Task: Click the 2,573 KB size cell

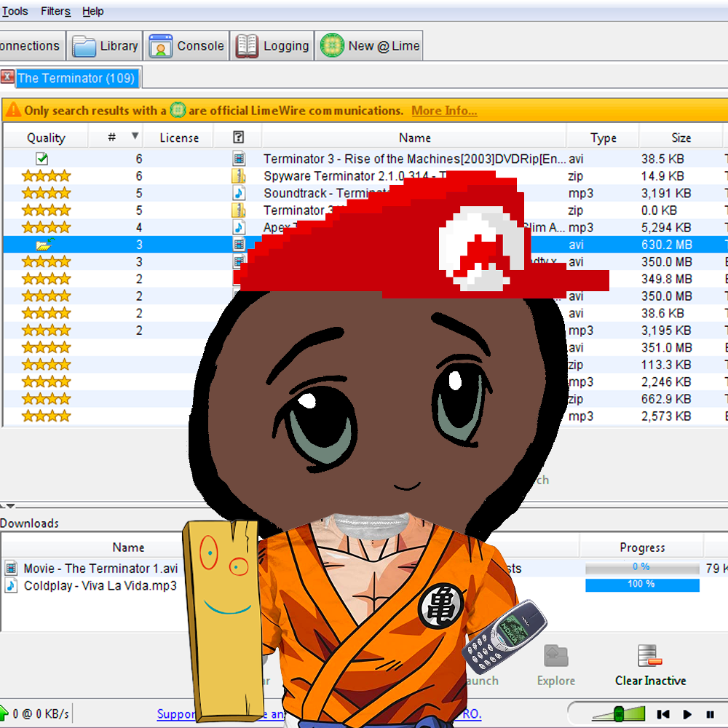Action: click(666, 416)
